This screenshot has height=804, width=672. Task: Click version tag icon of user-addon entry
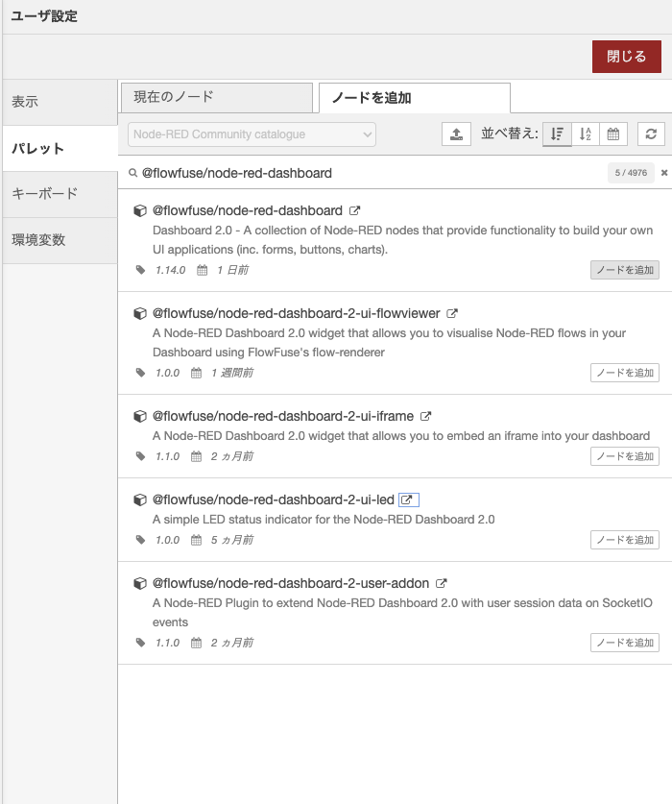140,643
